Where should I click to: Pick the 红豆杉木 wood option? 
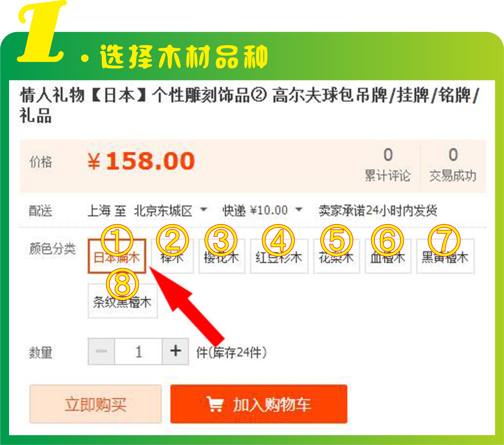pos(279,256)
